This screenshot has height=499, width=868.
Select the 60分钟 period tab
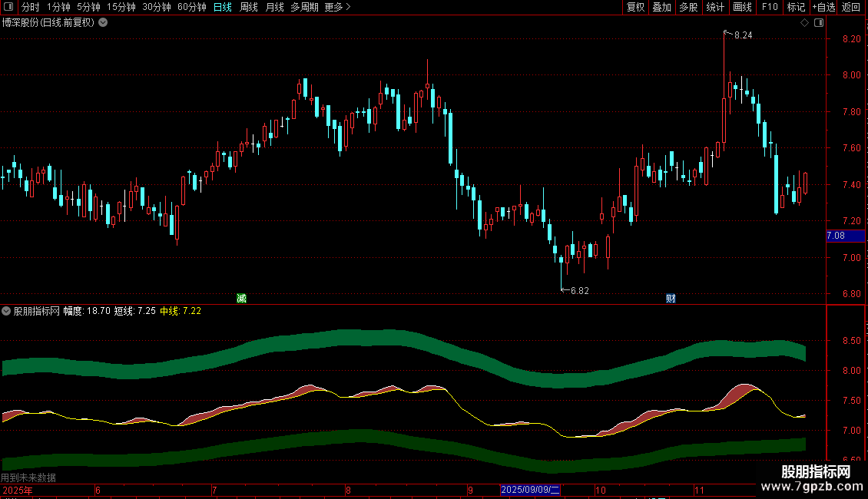[x=191, y=7]
